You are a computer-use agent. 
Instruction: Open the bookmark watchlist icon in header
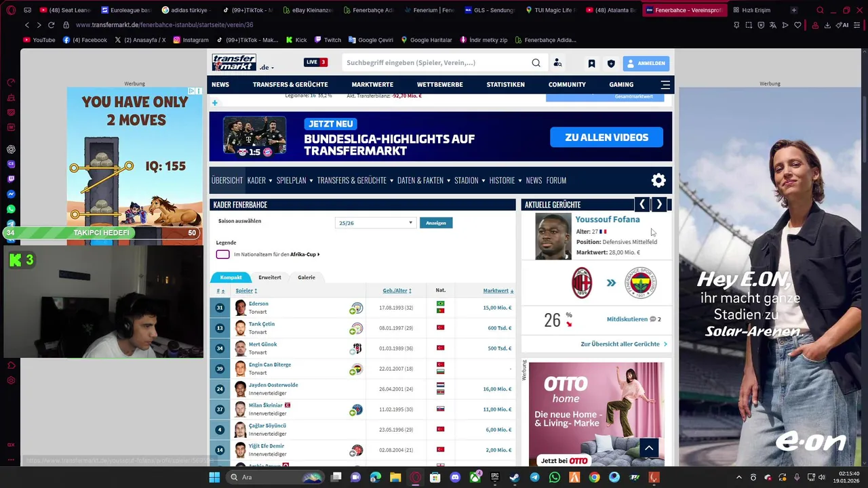[591, 63]
